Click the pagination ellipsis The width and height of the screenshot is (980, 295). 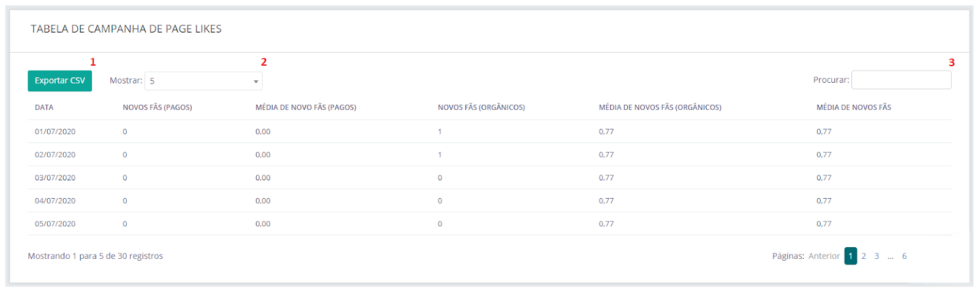(x=891, y=256)
